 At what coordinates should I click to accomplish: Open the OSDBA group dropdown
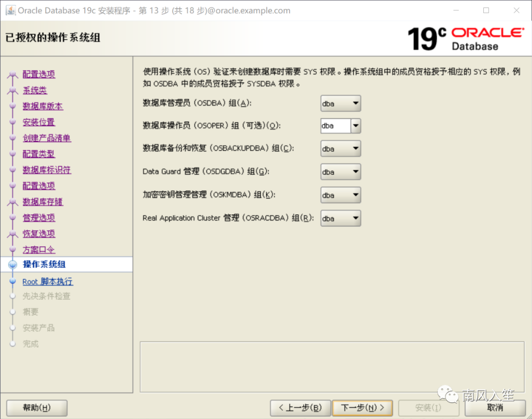pos(340,103)
